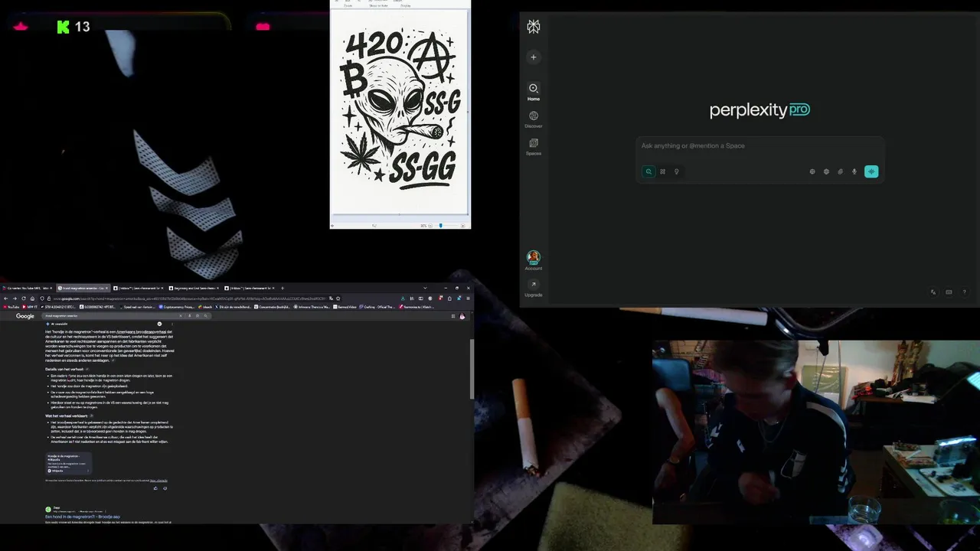Click alien 420 image in viewer

coord(400,112)
